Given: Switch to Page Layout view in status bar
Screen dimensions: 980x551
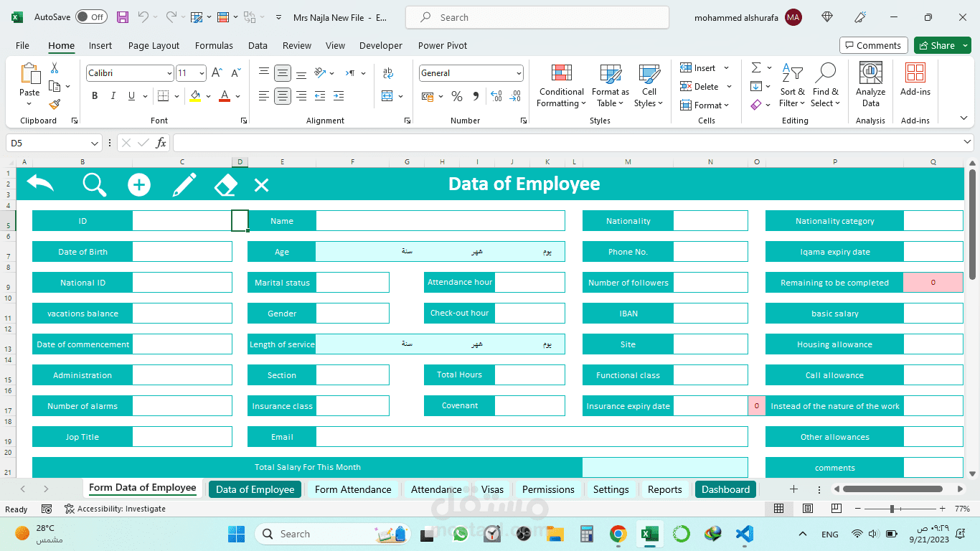Looking at the screenshot, I should pos(808,509).
